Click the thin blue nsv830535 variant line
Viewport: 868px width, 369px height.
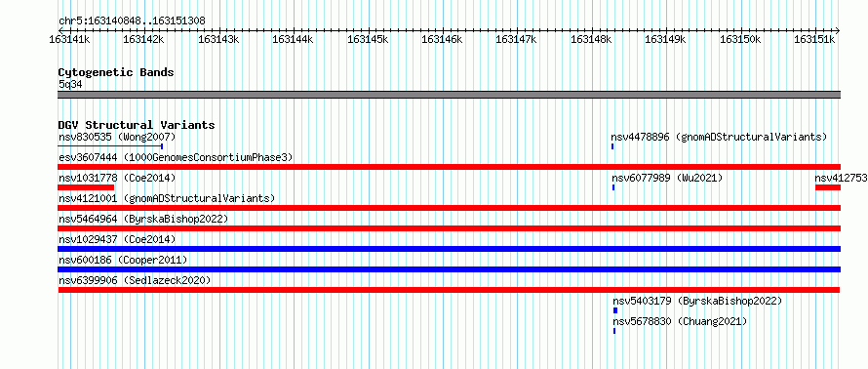(110, 146)
